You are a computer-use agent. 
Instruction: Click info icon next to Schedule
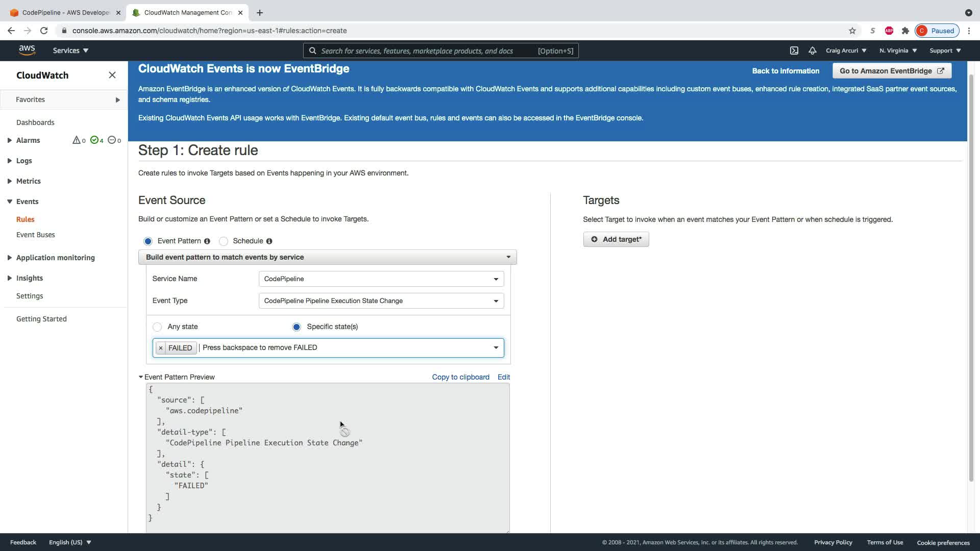click(269, 241)
